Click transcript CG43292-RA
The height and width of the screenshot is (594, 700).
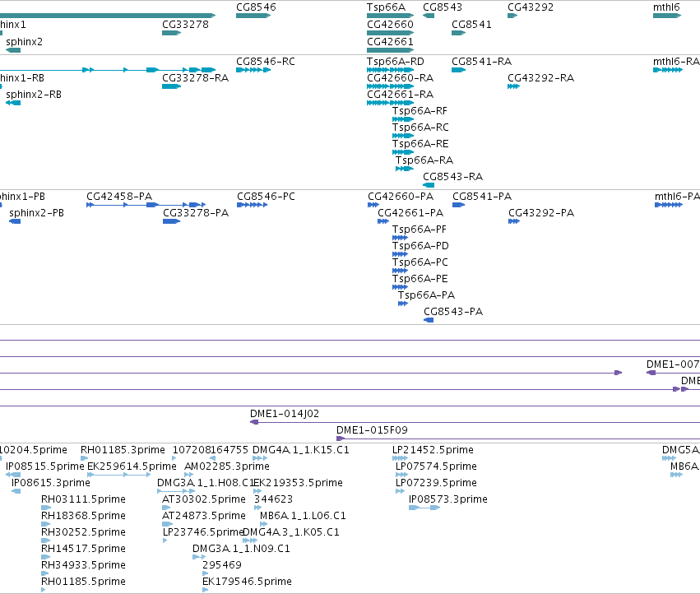click(513, 86)
